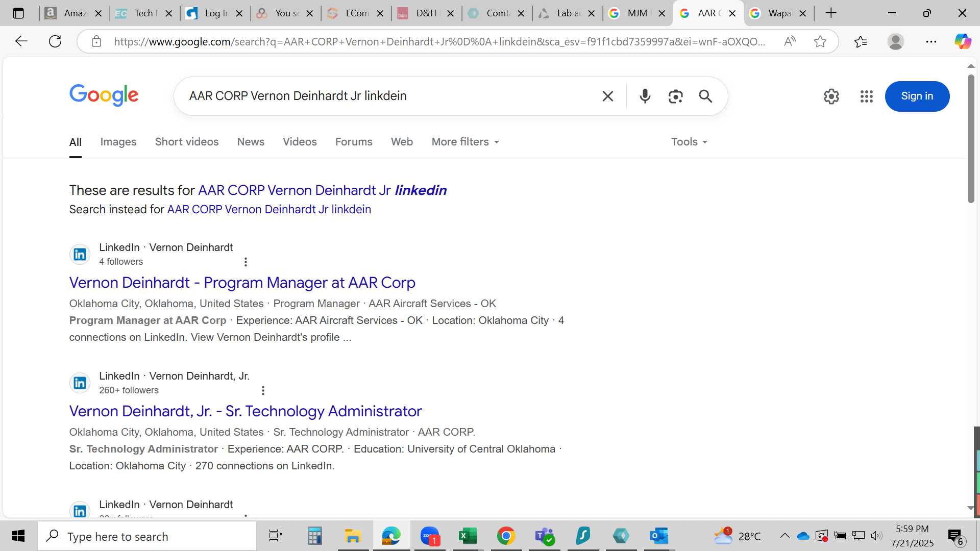Expand the More filters dropdown

[x=465, y=142]
